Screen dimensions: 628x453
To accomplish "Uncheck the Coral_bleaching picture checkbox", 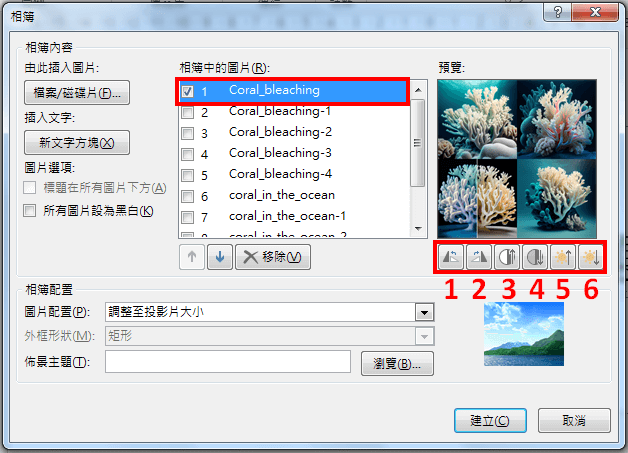I will (187, 91).
